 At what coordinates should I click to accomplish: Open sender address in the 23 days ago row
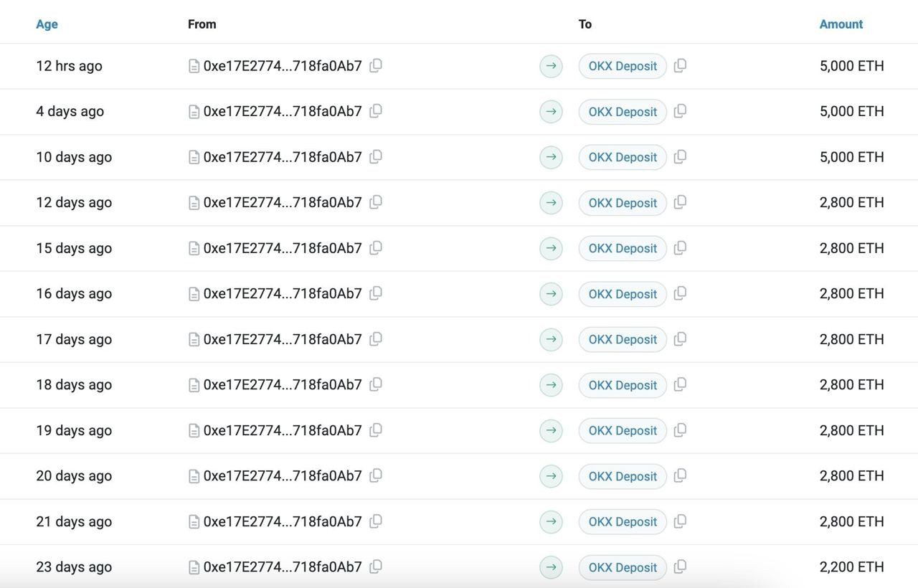click(283, 566)
